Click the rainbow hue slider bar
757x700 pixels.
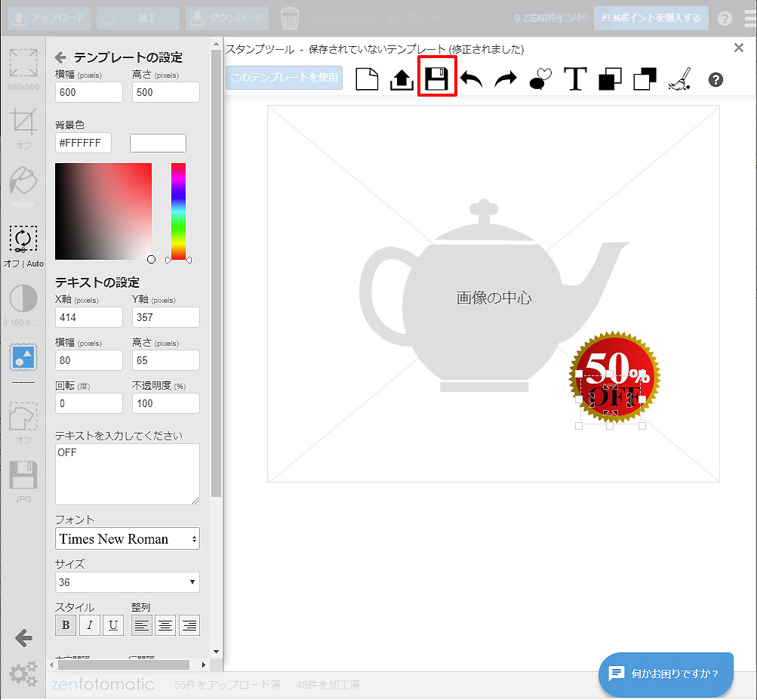coord(178,211)
